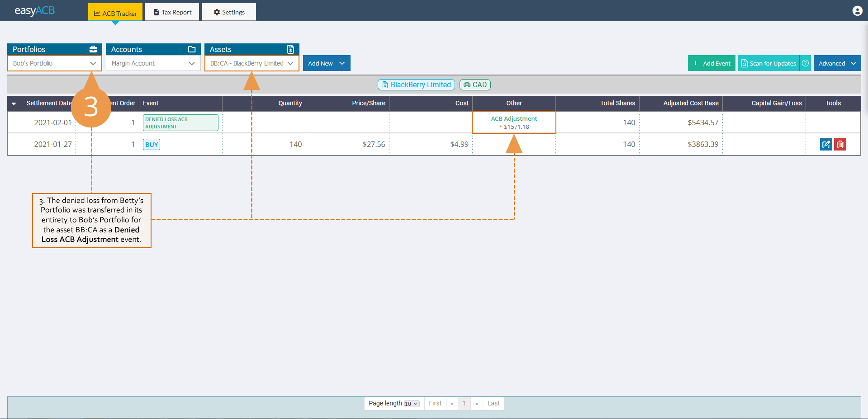Click the Add Event button
The width and height of the screenshot is (868, 419).
click(x=711, y=63)
